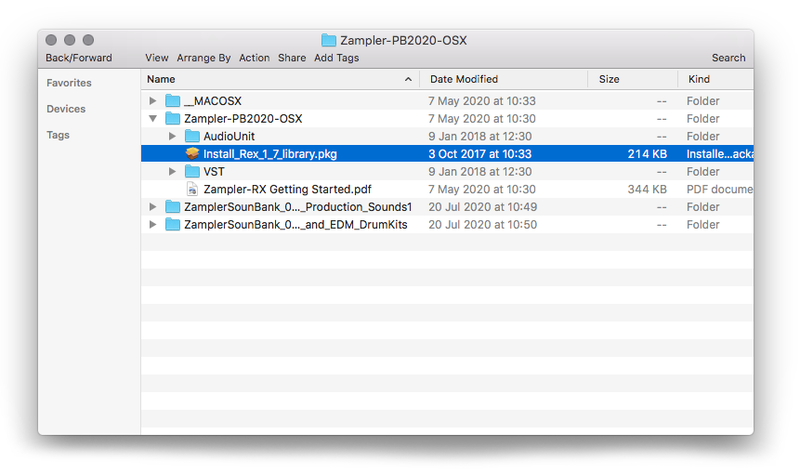Click Favorites in the sidebar
The image size is (800, 473).
(69, 83)
